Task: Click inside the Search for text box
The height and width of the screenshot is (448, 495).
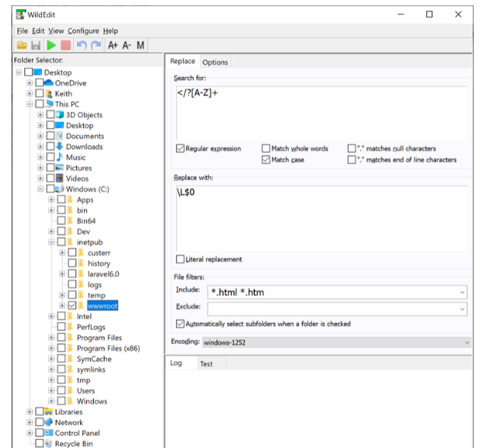Action: coord(322,113)
